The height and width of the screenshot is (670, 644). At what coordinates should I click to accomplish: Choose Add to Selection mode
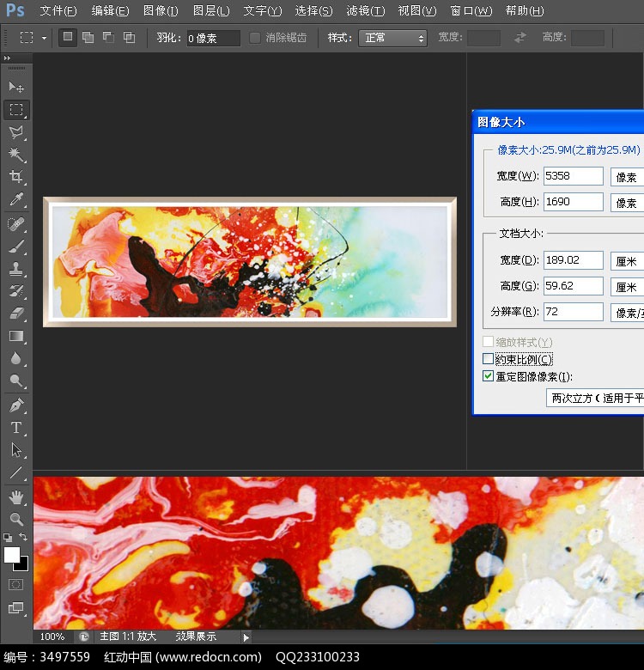click(88, 38)
